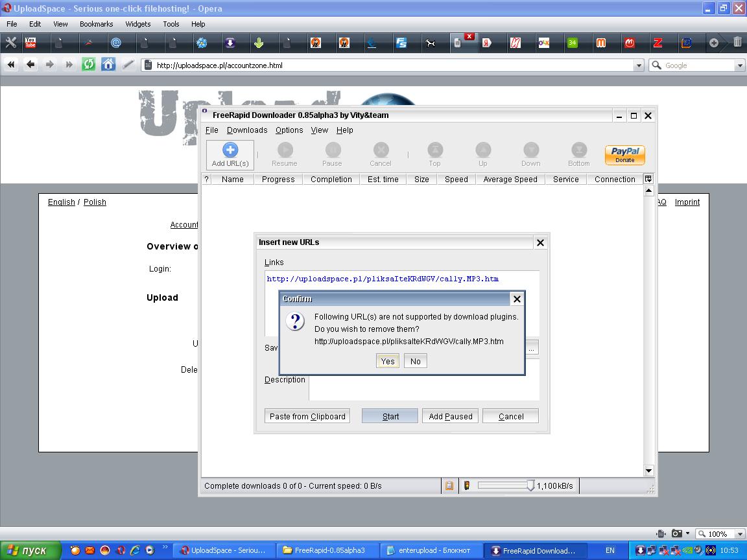Click Opera's Back arrow button
Image resolution: width=747 pixels, height=560 pixels.
click(30, 64)
